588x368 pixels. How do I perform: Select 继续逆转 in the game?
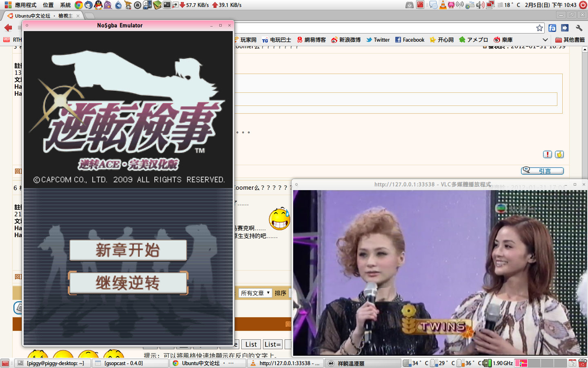tap(128, 283)
